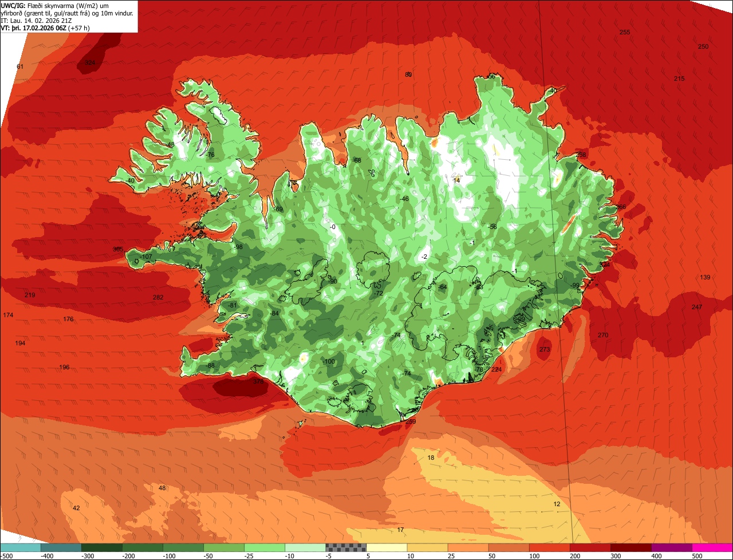Select the '18' value in the southern sea
The image size is (733, 560).
[x=431, y=458]
